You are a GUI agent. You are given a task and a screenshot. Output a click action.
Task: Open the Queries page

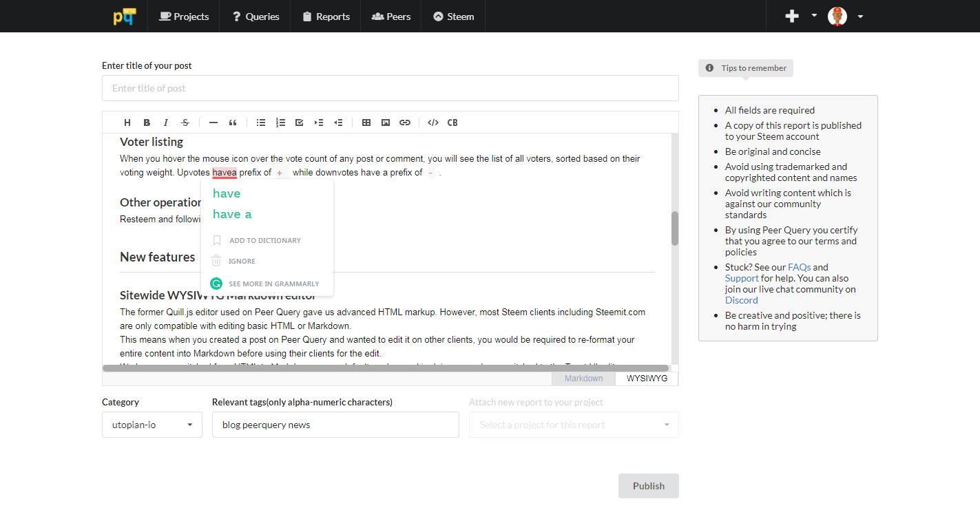(x=256, y=17)
